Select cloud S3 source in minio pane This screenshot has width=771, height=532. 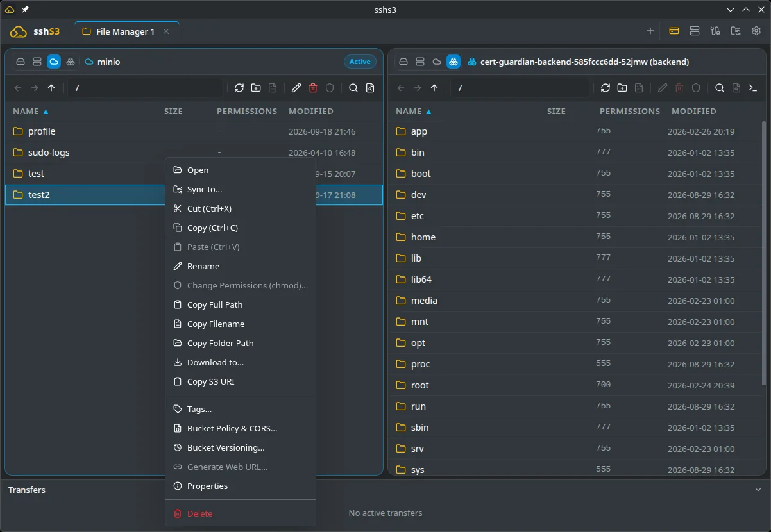[54, 62]
